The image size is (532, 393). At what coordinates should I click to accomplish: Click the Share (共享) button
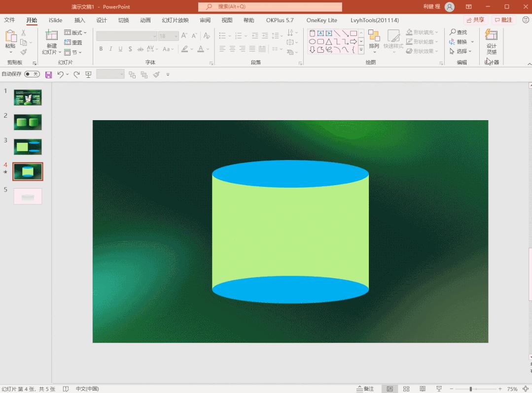pyautogui.click(x=475, y=20)
